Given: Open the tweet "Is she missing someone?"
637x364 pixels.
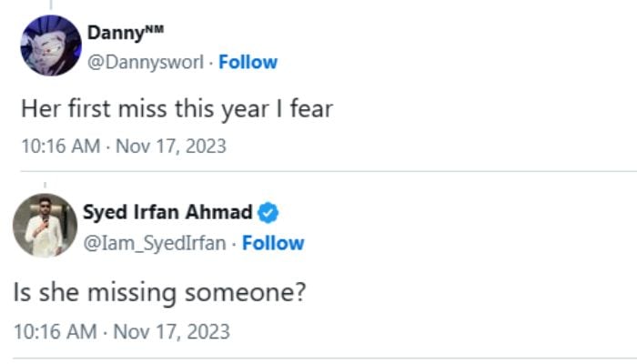Looking at the screenshot, I should (x=159, y=292).
